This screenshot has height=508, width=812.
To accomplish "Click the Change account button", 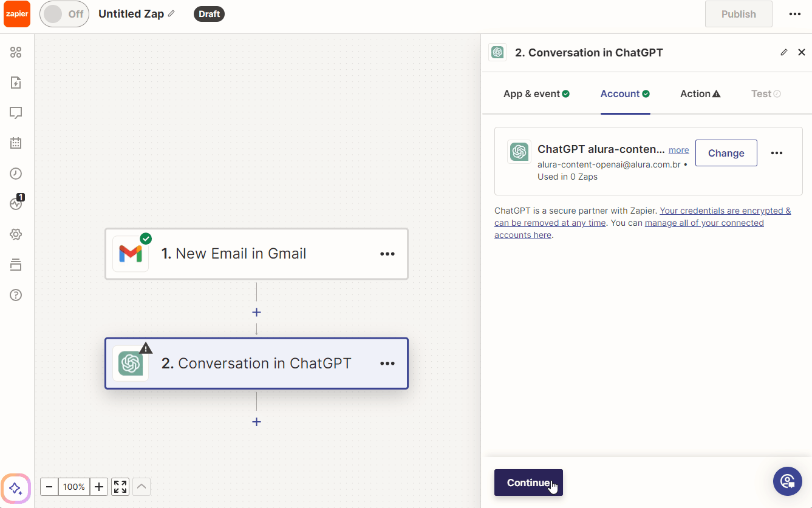I will pos(726,153).
